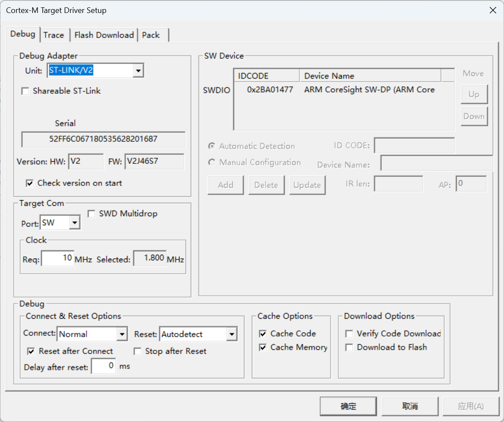Click the Req clock MHz input field
This screenshot has width=504, height=422.
click(x=58, y=258)
